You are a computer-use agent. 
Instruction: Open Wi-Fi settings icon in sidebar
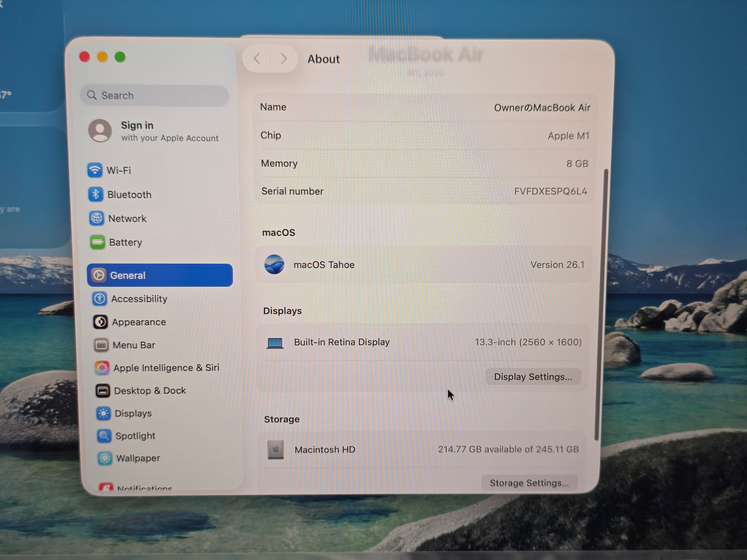95,170
